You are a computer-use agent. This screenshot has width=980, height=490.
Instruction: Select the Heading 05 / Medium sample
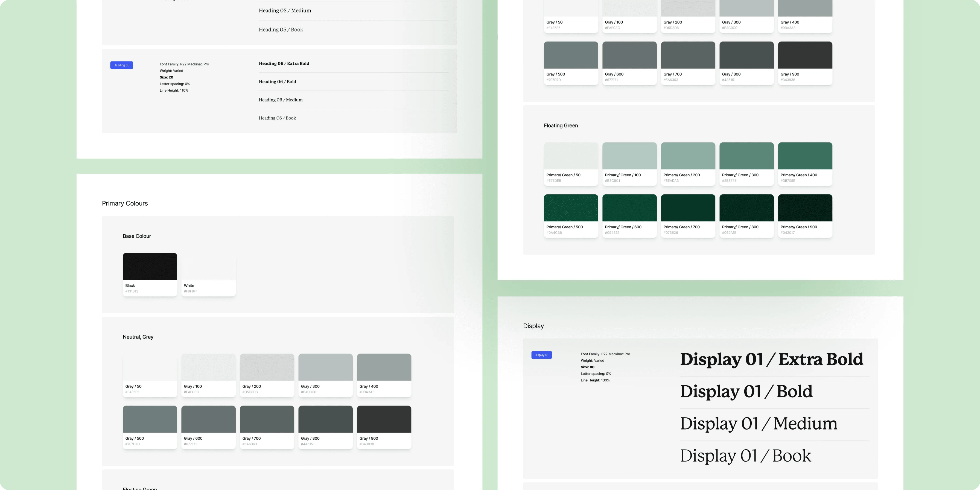[285, 10]
